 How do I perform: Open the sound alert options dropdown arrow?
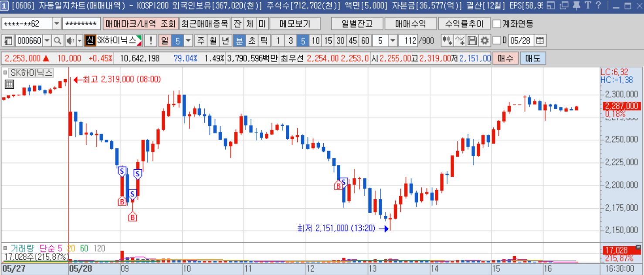point(79,41)
